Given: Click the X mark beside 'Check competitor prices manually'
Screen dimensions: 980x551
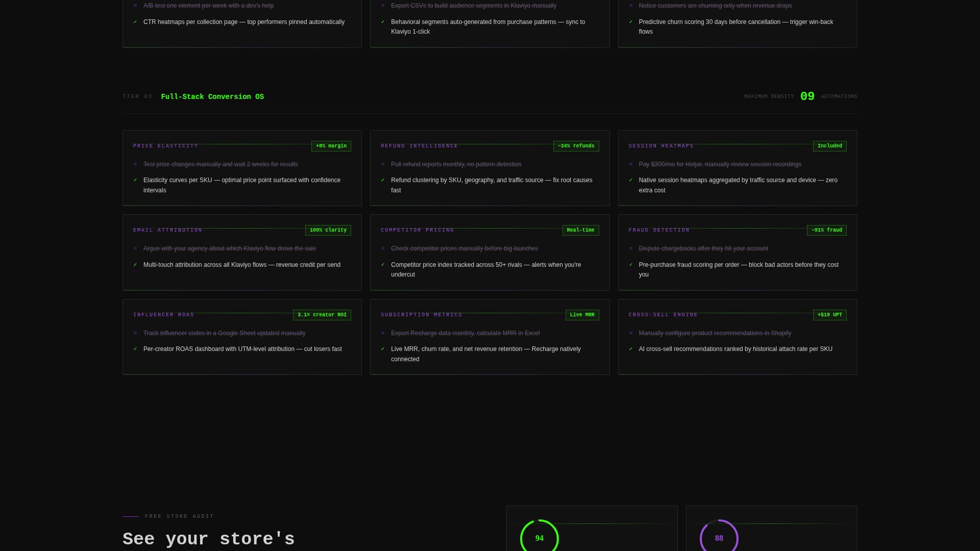Looking at the screenshot, I should (383, 248).
